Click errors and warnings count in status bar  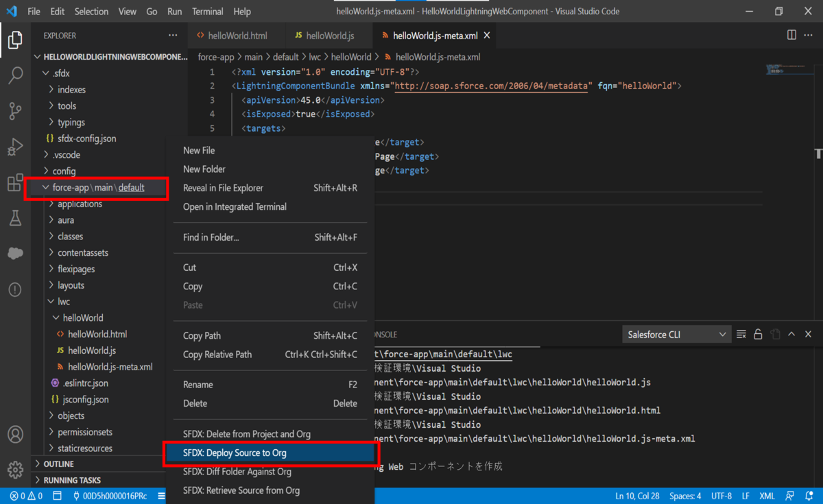coord(26,496)
